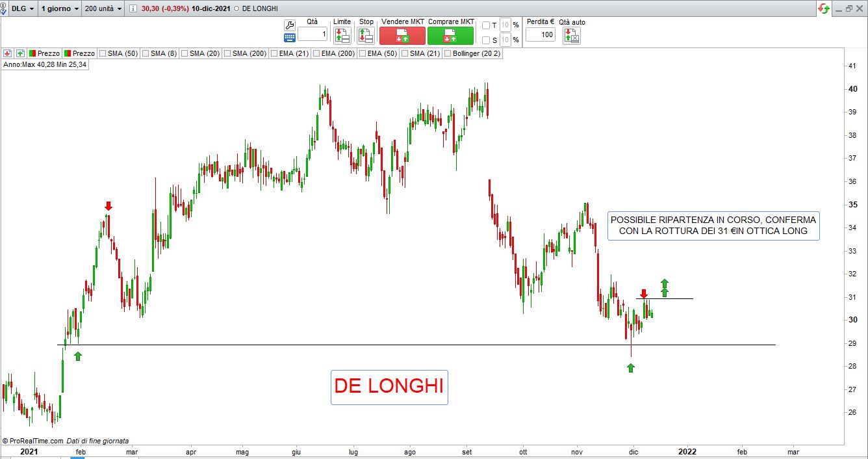Viewport: 868px width, 459px height.
Task: Enable the SMA (200) checkbox
Action: click(x=227, y=54)
